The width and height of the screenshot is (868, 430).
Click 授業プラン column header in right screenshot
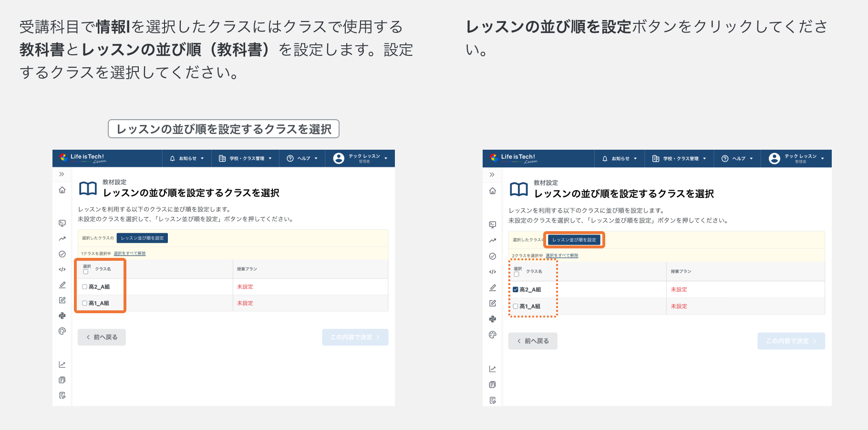[x=681, y=271]
